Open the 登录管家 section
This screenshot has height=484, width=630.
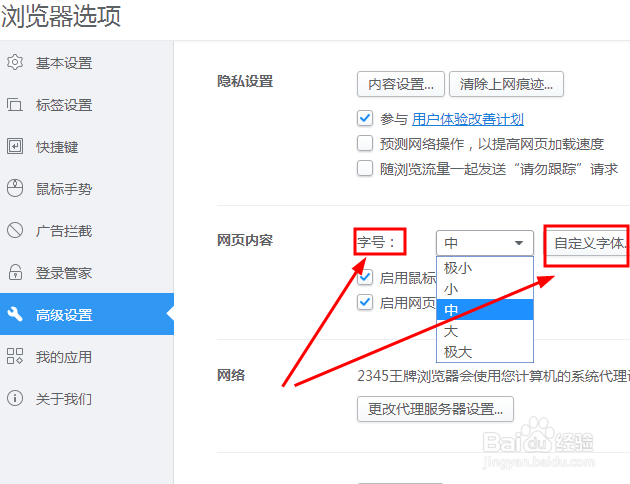[x=87, y=272]
